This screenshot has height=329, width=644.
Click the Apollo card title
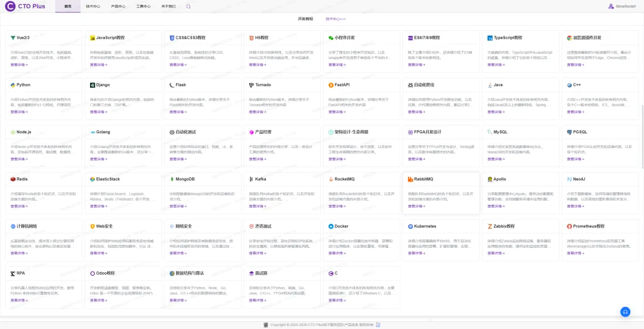click(x=500, y=179)
